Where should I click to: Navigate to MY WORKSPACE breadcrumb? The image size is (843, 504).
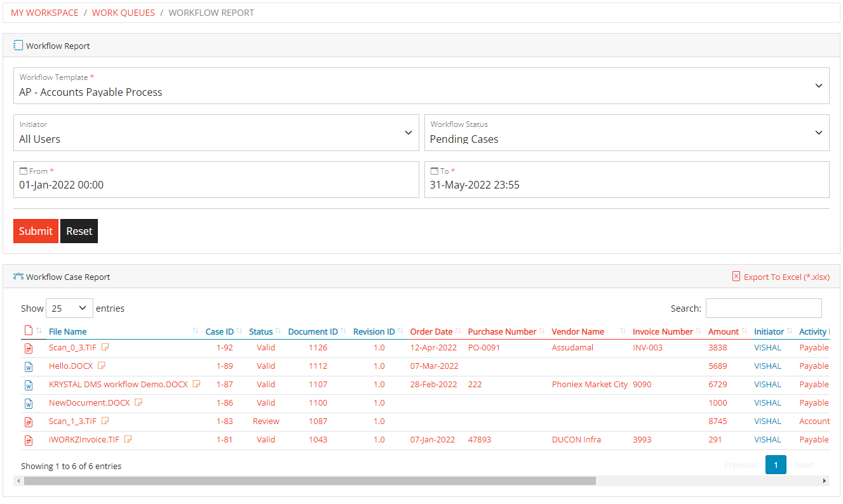coord(44,12)
